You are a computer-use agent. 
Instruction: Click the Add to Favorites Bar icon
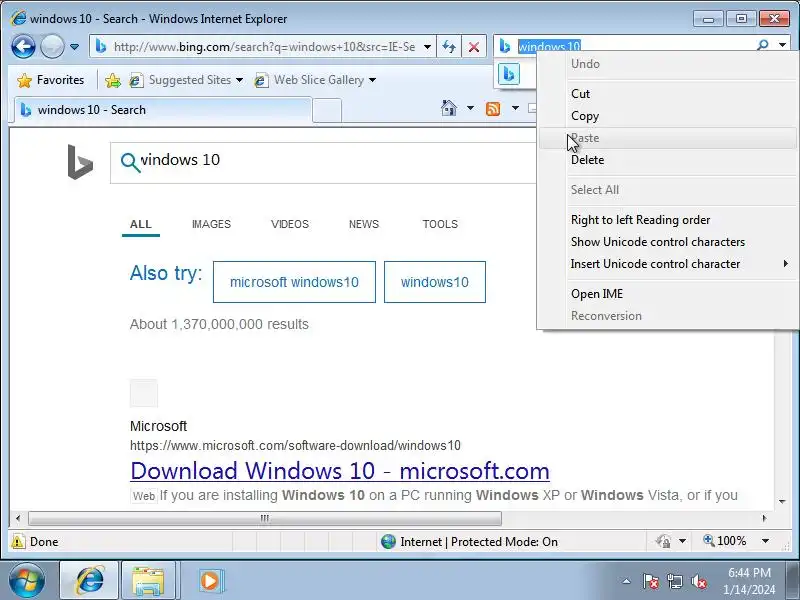(x=113, y=80)
